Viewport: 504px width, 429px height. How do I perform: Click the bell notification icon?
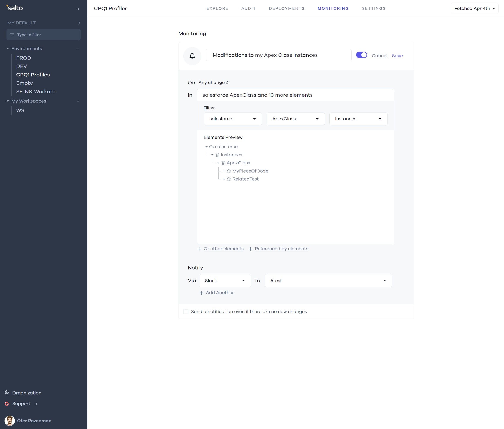click(x=192, y=56)
